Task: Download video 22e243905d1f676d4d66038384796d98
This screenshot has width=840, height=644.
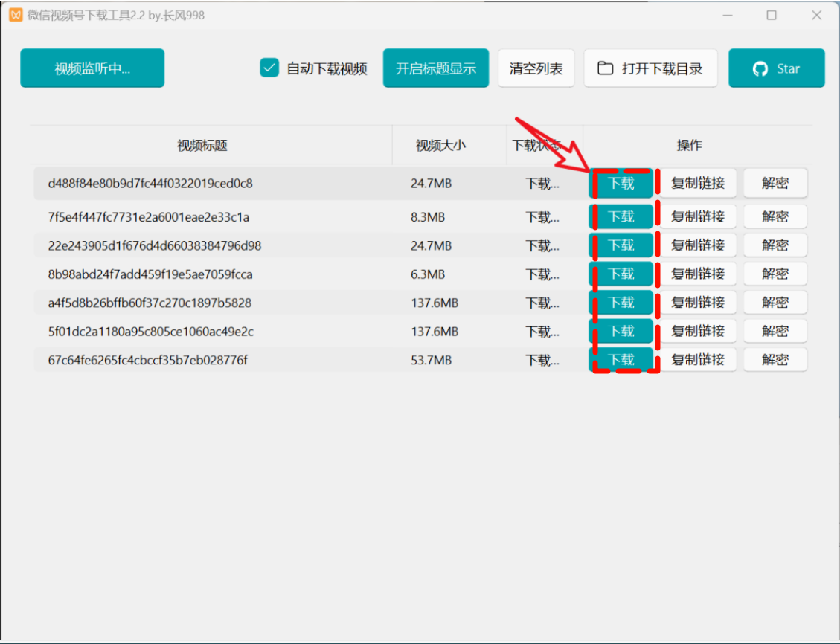Action: click(x=621, y=245)
